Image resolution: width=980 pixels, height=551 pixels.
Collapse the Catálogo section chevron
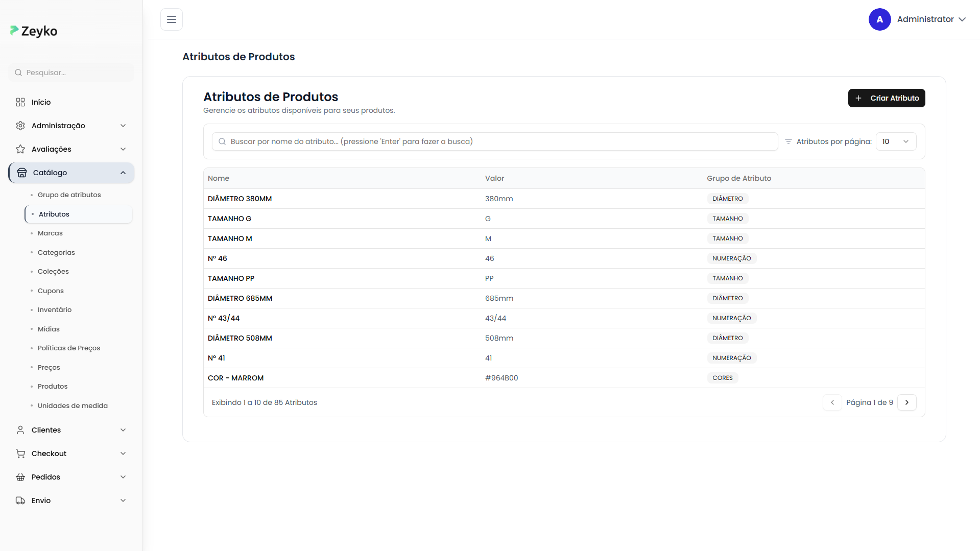[x=123, y=173]
